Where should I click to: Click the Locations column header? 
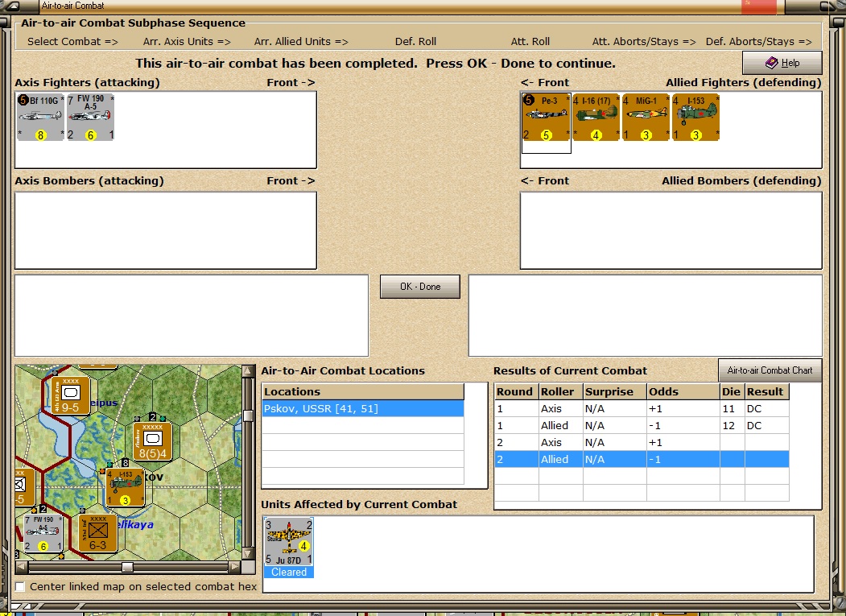[363, 391]
